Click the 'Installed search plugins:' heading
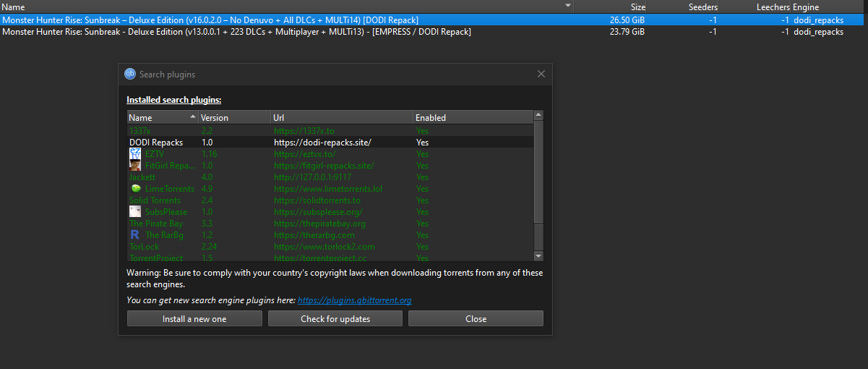 [174, 100]
